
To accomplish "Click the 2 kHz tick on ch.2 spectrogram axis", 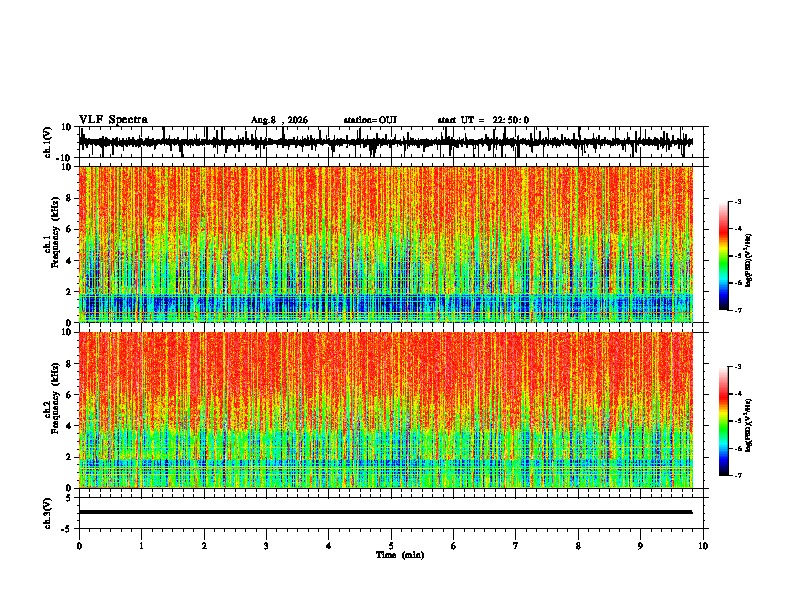I will click(69, 457).
